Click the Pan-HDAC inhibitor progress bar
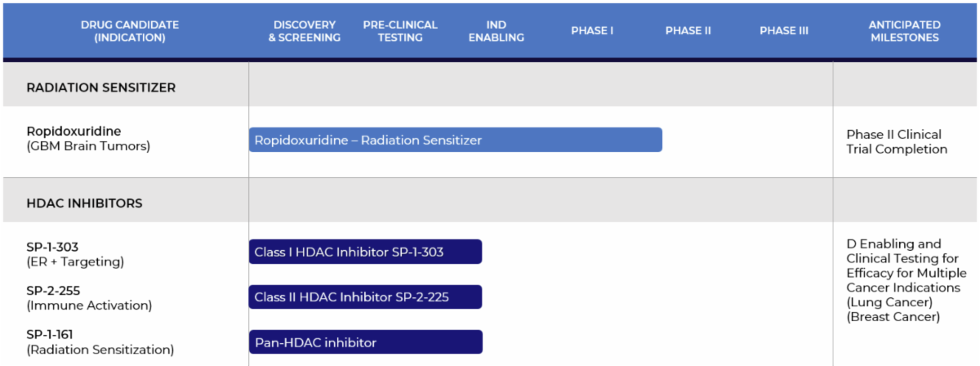The width and height of the screenshot is (980, 366). [x=365, y=342]
